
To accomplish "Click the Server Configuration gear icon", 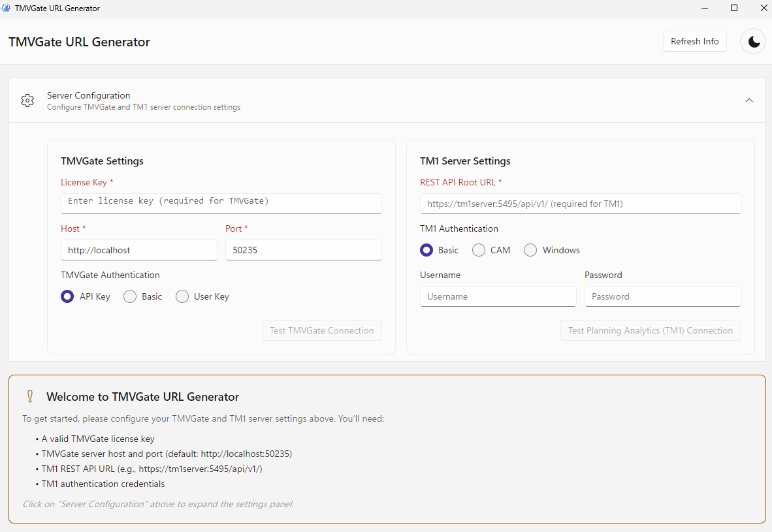I will point(27,101).
